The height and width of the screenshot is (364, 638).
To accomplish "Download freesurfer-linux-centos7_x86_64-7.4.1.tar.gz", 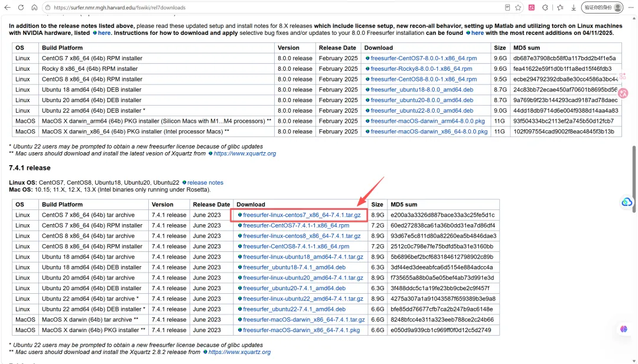I will pyautogui.click(x=301, y=215).
